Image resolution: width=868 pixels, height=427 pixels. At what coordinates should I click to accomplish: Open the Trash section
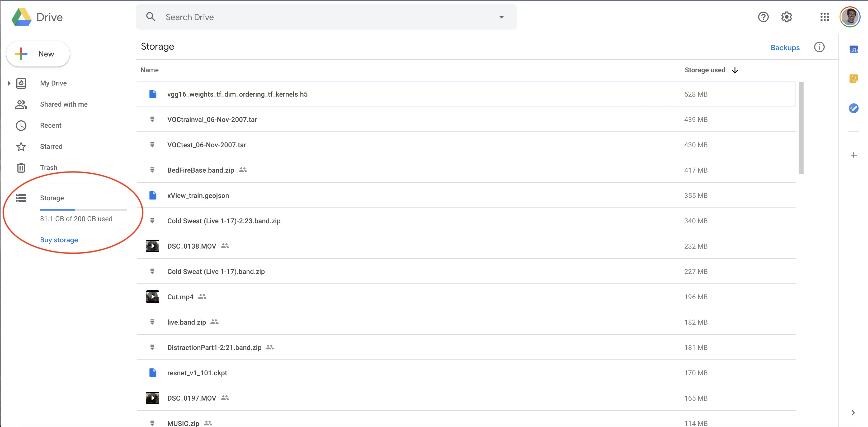click(x=49, y=168)
